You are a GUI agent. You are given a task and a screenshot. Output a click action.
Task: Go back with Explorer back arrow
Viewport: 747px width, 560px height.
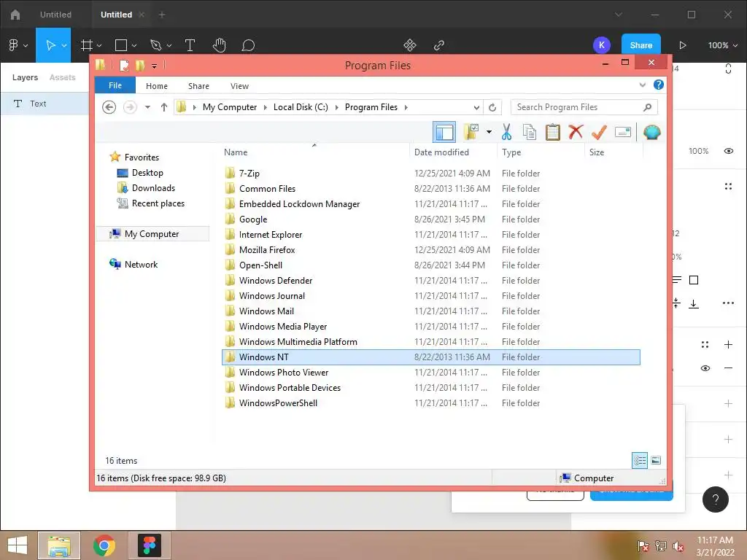coord(109,107)
